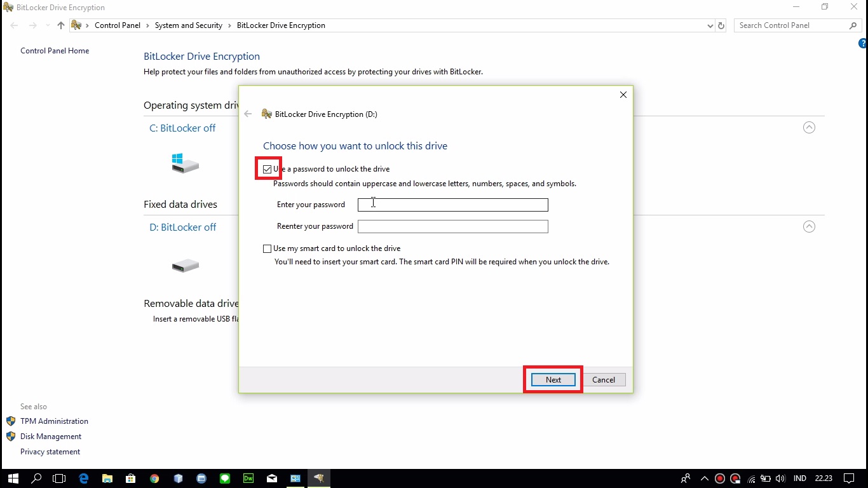Image resolution: width=868 pixels, height=488 pixels.
Task: Open taskbar search
Action: [36, 478]
